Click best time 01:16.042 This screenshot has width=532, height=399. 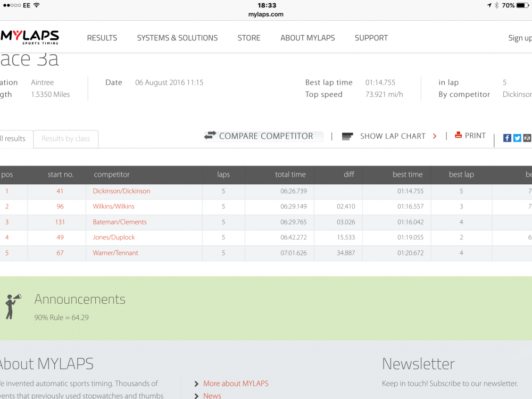410,222
